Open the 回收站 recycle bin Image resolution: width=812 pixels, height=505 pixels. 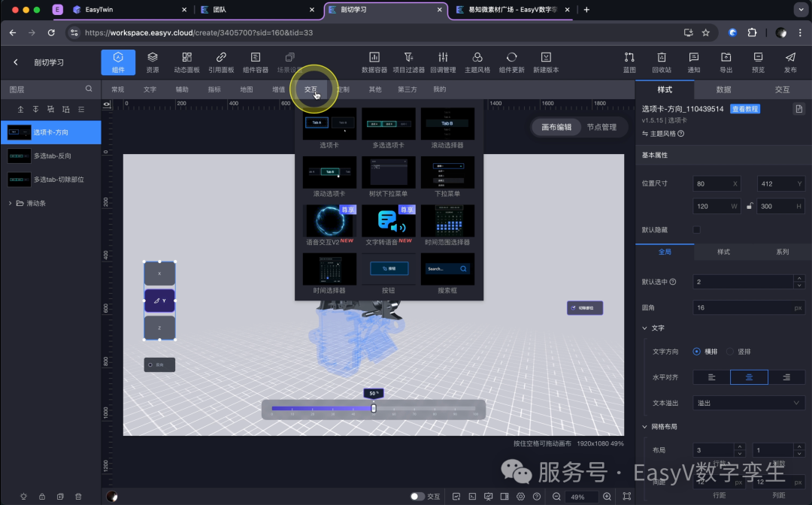pos(662,62)
